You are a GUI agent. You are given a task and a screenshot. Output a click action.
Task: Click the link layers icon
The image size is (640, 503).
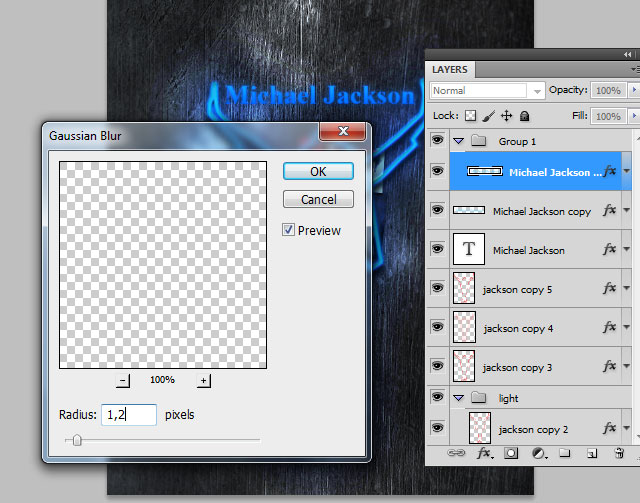click(456, 453)
